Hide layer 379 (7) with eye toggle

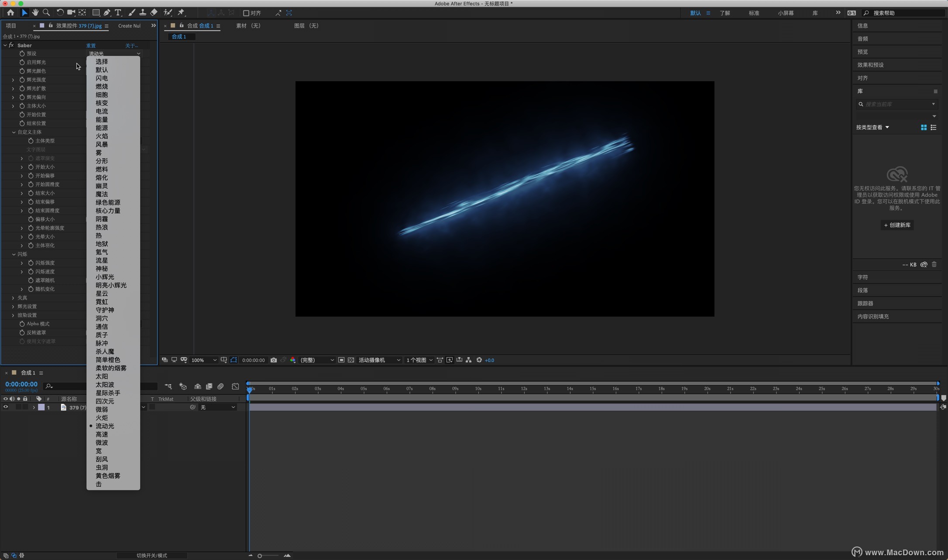click(6, 407)
